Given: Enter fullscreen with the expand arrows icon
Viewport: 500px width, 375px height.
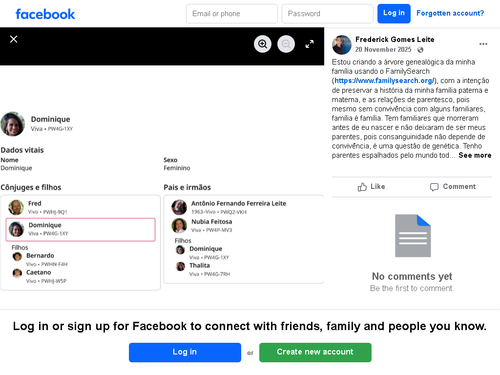Looking at the screenshot, I should (310, 44).
